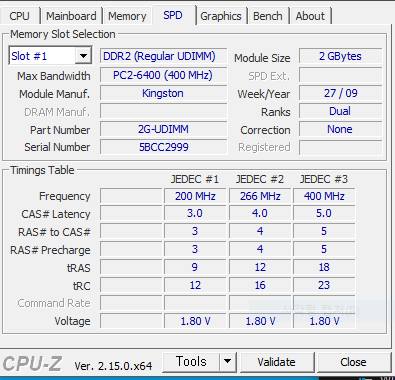Select the 266 MHz frequency cell
Image resolution: width=395 pixels, height=380 pixels.
[x=260, y=196]
